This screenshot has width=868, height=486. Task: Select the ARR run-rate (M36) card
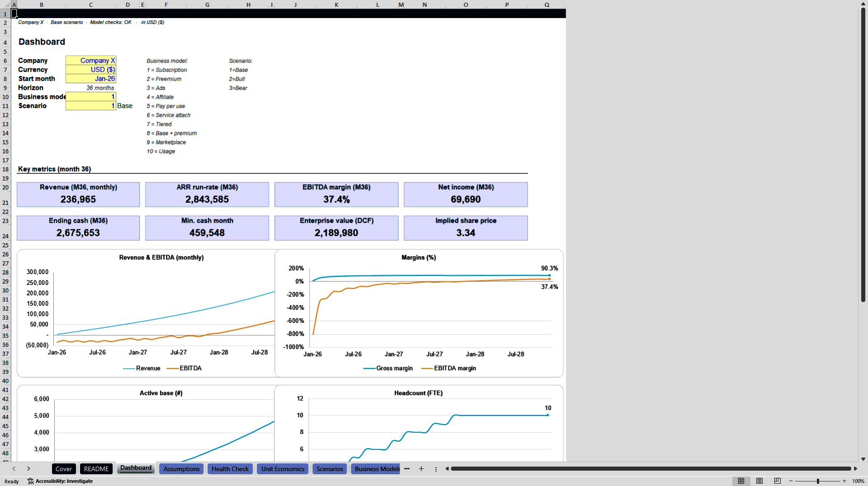207,194
